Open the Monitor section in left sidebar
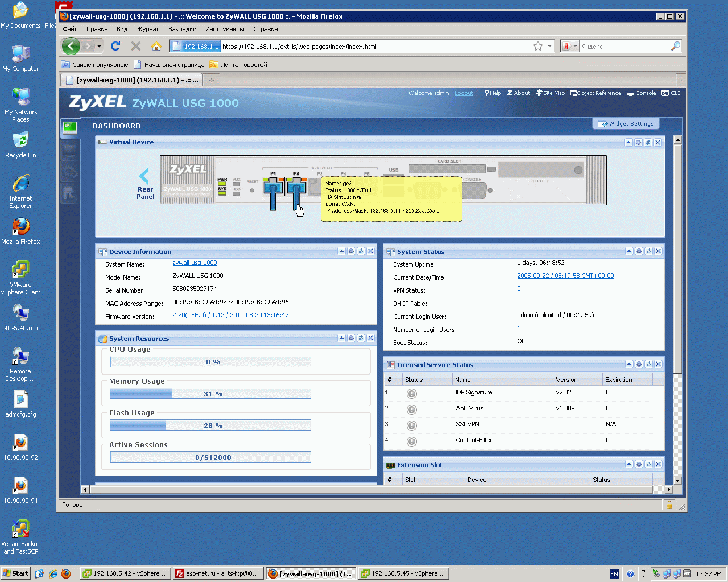Image resolution: width=728 pixels, height=582 pixels. 70,149
